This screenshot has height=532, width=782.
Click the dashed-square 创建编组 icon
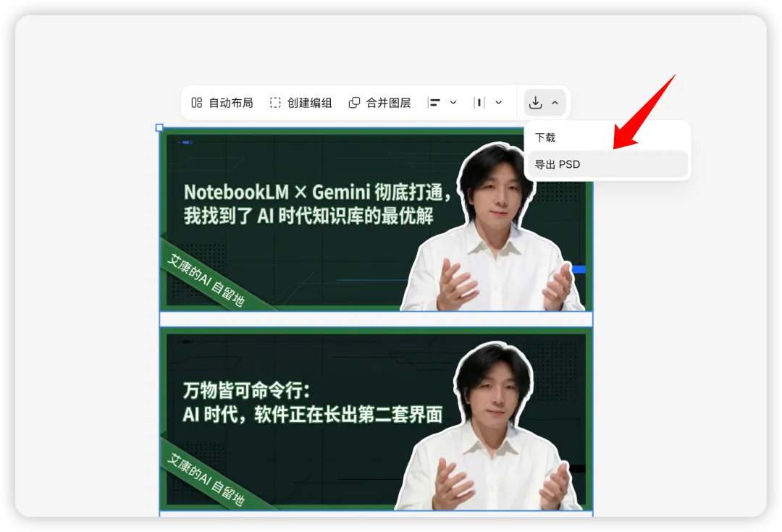click(275, 103)
